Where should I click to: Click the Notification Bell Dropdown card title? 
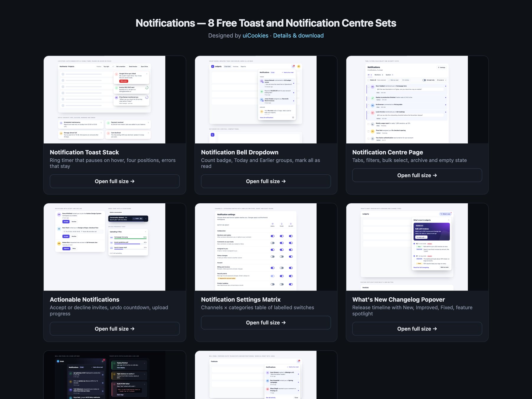click(240, 152)
